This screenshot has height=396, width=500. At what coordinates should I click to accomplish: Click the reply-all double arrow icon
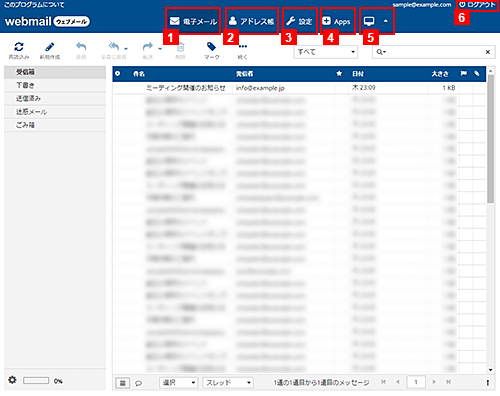point(114,47)
